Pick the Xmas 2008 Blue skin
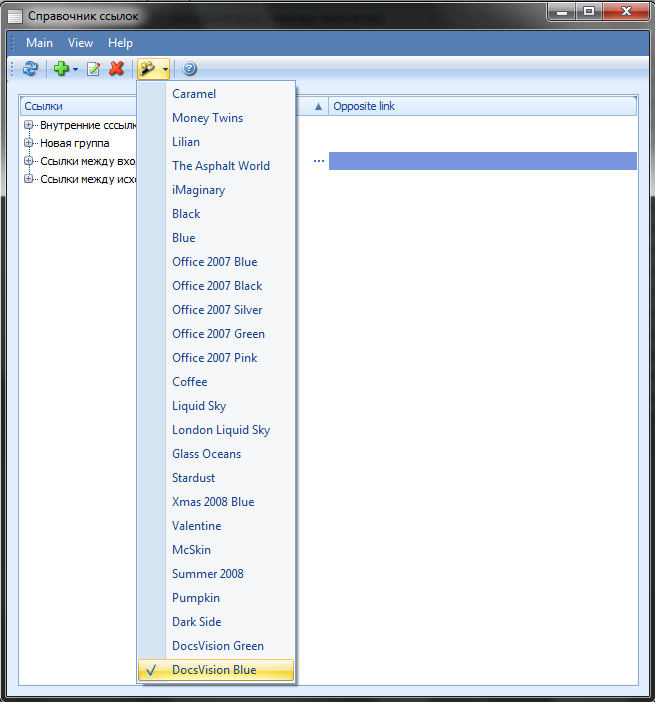The height and width of the screenshot is (702, 655). click(216, 502)
